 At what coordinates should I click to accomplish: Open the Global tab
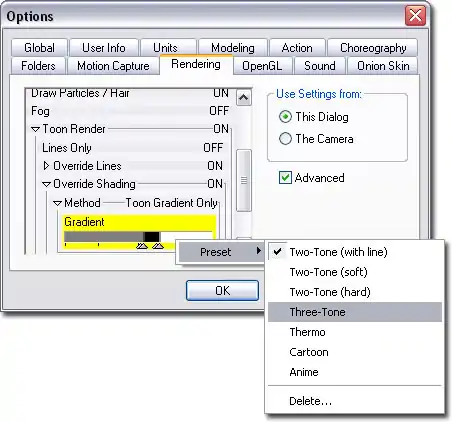39,48
